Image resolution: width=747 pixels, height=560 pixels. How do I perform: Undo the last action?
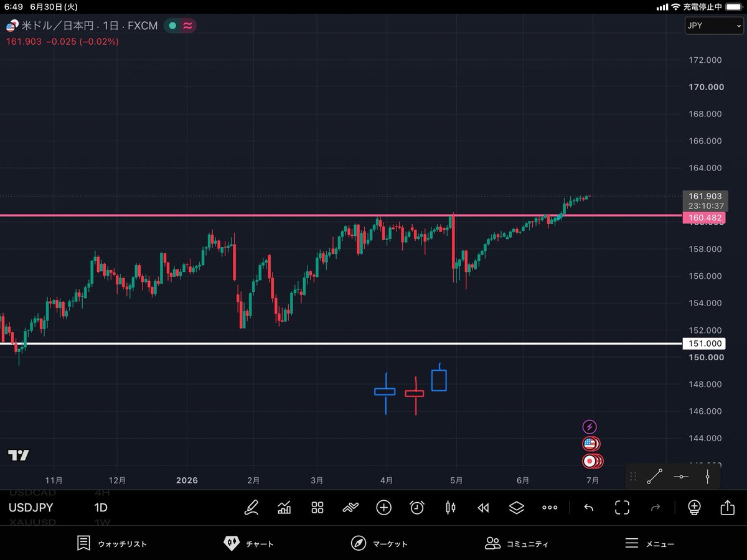tap(588, 508)
